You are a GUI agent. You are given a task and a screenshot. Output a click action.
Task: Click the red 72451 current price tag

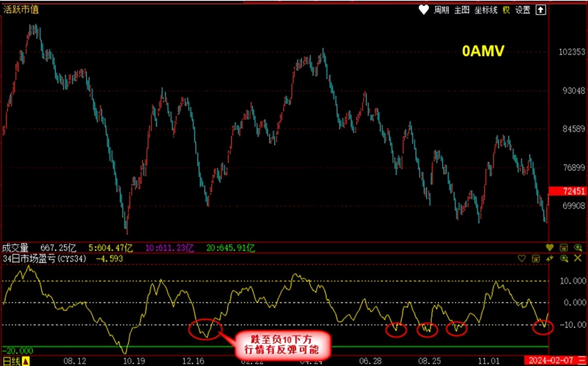tap(568, 191)
